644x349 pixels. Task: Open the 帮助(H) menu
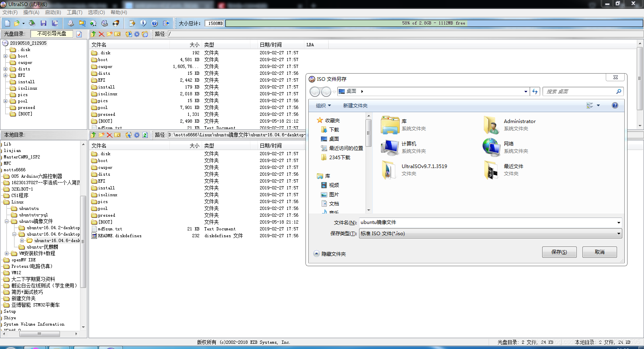click(x=119, y=12)
